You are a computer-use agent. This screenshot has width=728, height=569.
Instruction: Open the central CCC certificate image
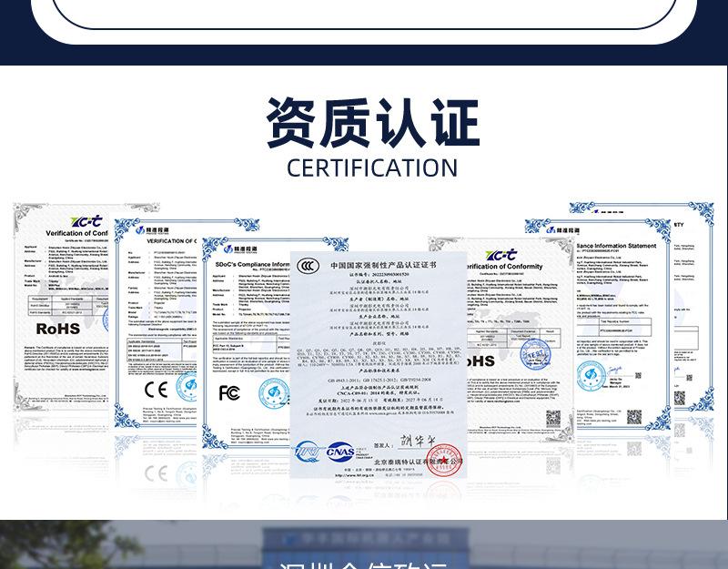click(x=378, y=365)
